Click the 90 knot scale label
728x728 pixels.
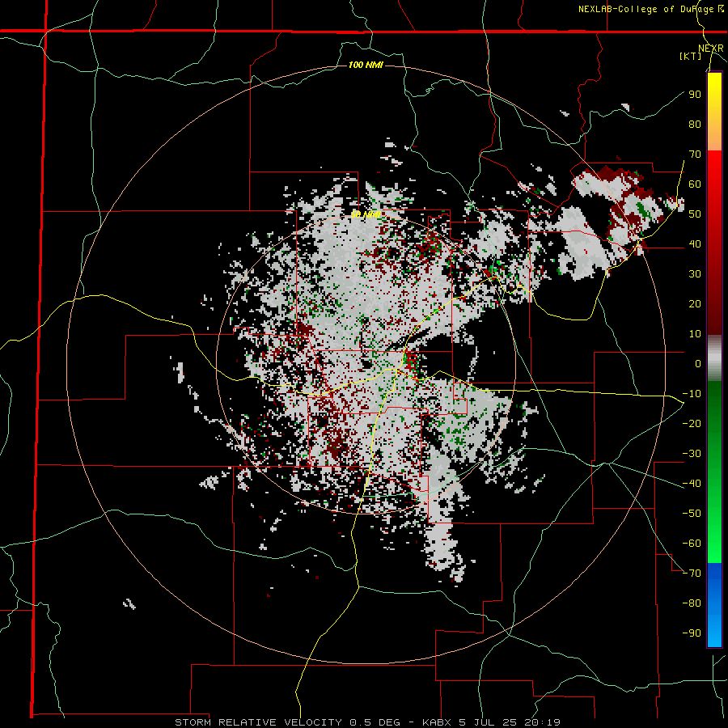tap(695, 95)
